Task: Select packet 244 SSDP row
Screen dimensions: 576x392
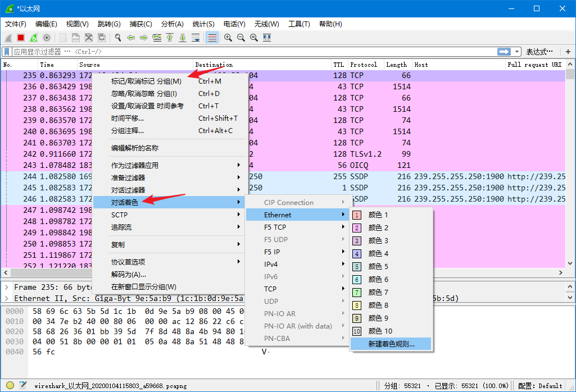Action: [x=283, y=176]
